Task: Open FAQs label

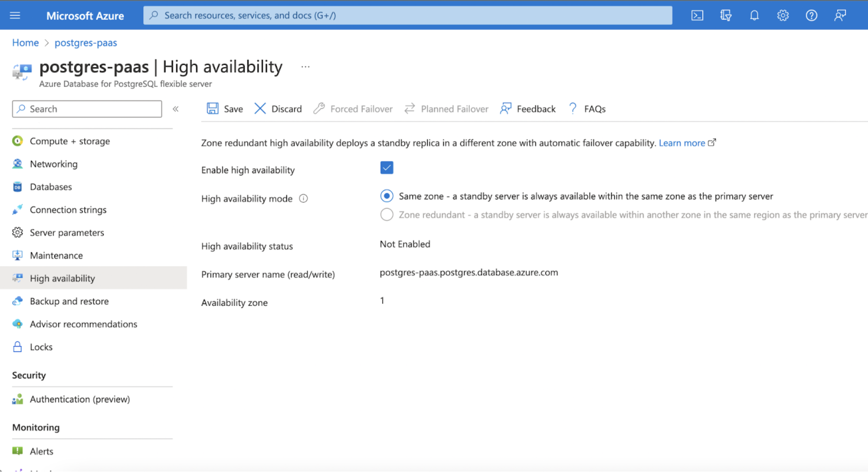Action: [595, 109]
